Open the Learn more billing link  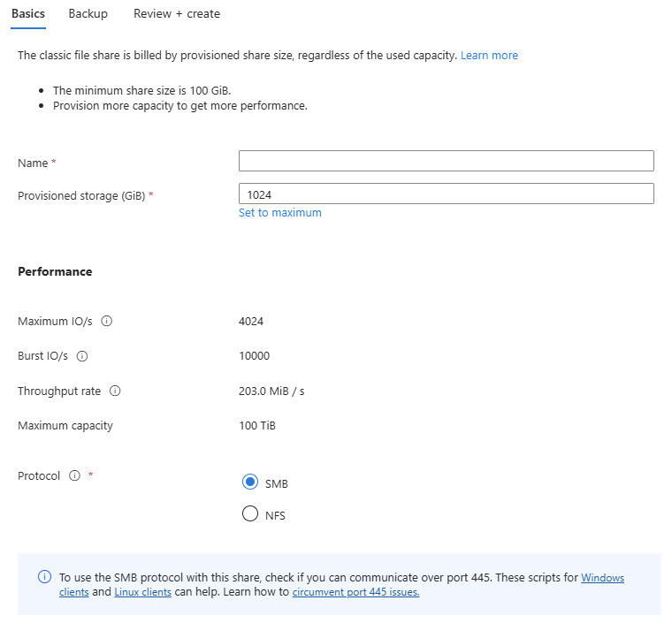[489, 56]
